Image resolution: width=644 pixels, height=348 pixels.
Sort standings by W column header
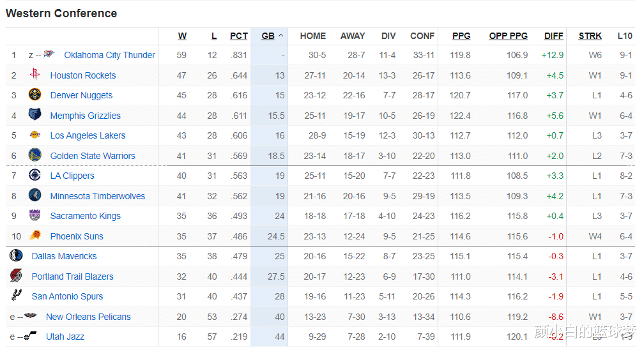click(182, 36)
